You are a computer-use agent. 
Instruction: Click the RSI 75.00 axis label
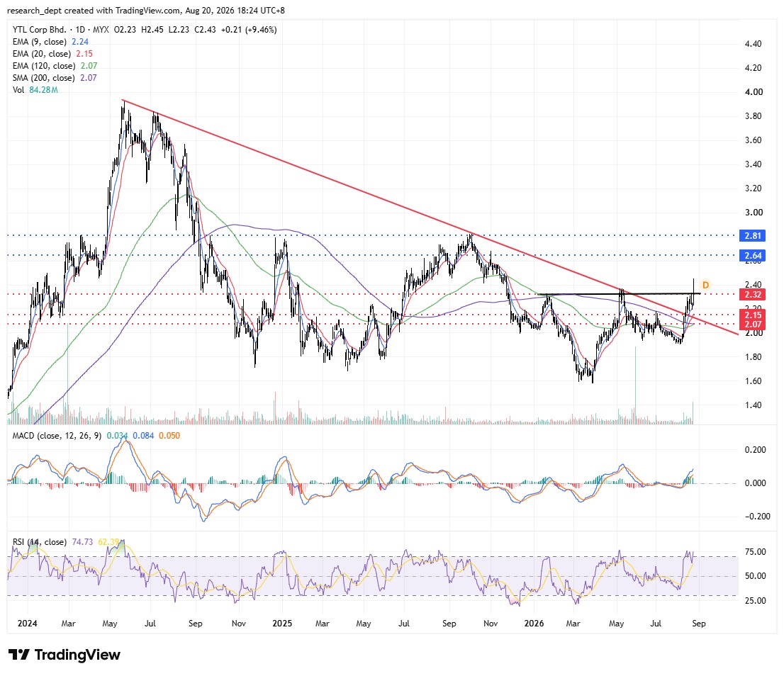coord(755,551)
